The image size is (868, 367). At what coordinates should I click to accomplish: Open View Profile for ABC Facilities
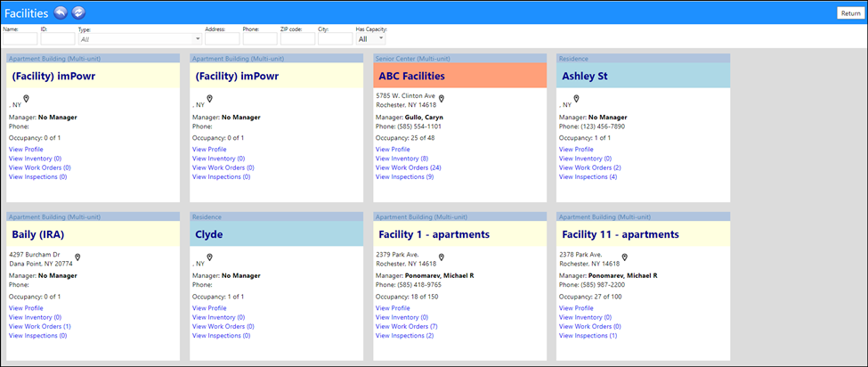coord(393,150)
